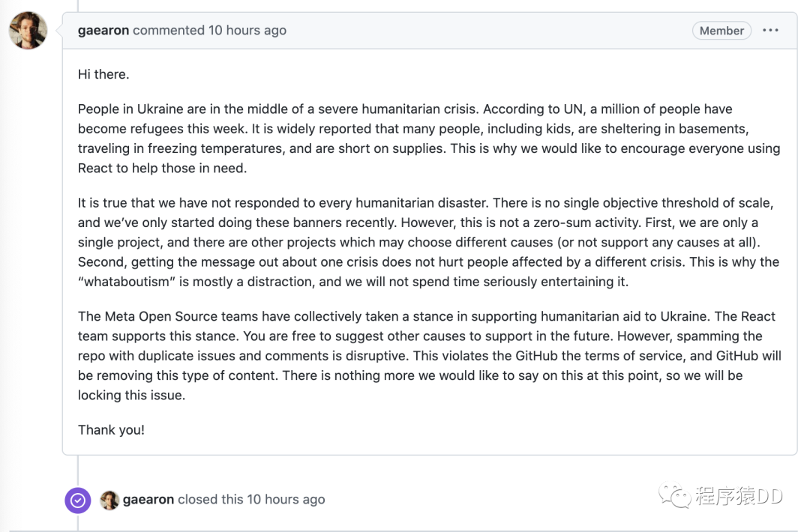The image size is (810, 532).
Task: Click the 程序猿DD watermark text
Action: (739, 496)
